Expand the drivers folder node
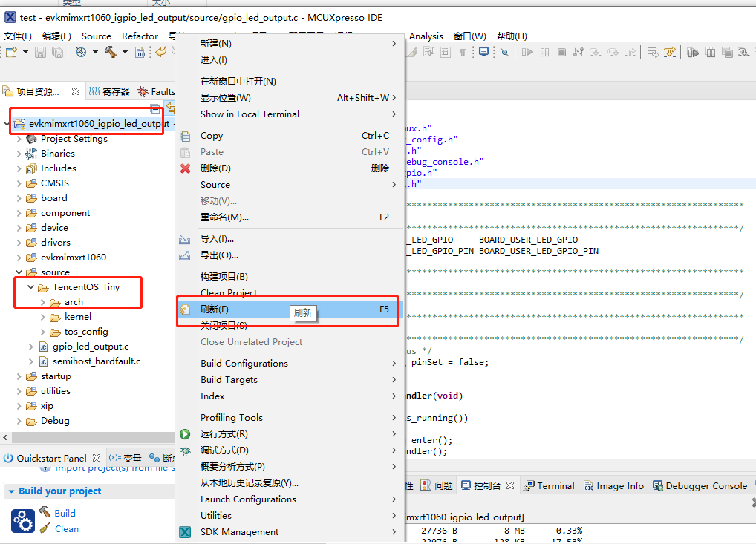The height and width of the screenshot is (544, 756). pyautogui.click(x=19, y=243)
